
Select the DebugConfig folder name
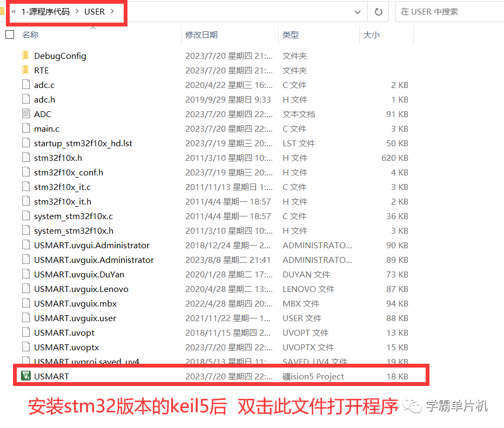(x=60, y=56)
